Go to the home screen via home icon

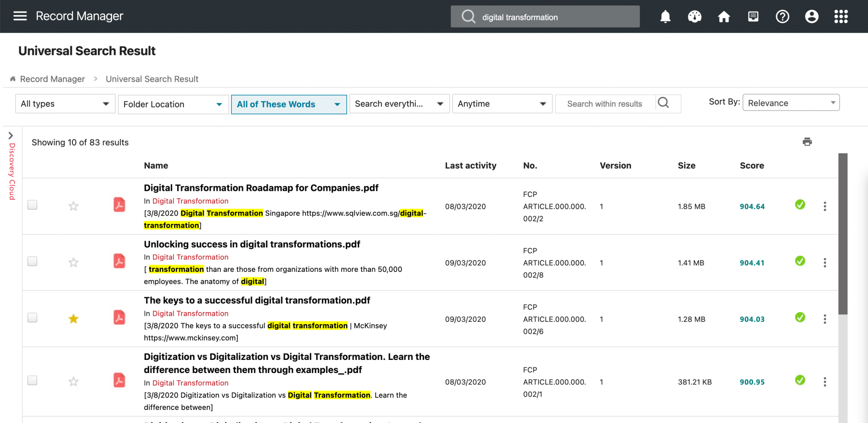point(723,17)
